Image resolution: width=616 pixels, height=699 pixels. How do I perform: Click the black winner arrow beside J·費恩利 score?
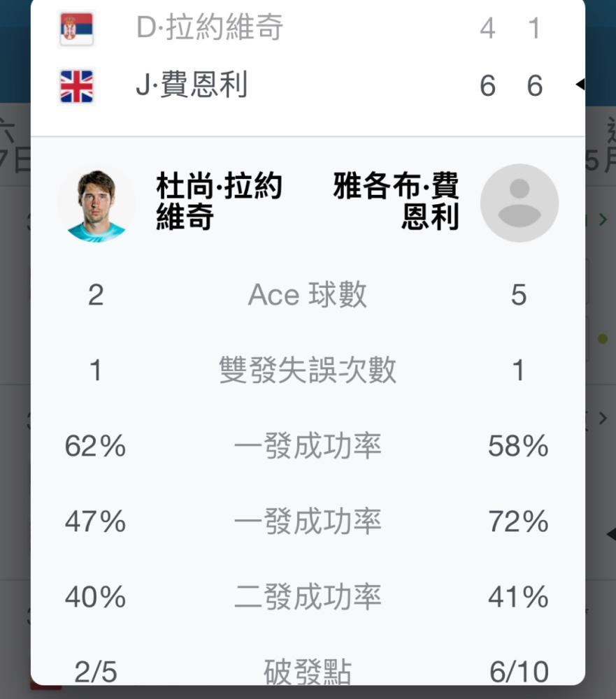(580, 85)
